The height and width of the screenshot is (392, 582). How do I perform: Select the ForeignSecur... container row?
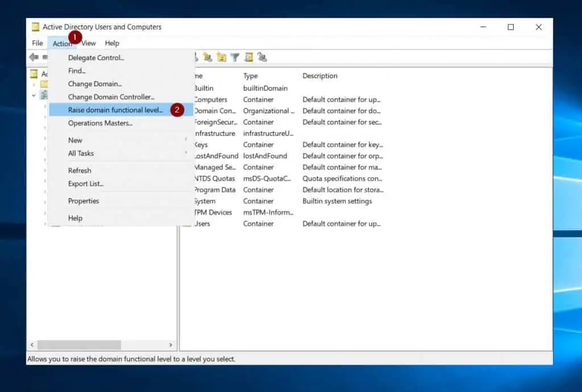[x=215, y=122]
